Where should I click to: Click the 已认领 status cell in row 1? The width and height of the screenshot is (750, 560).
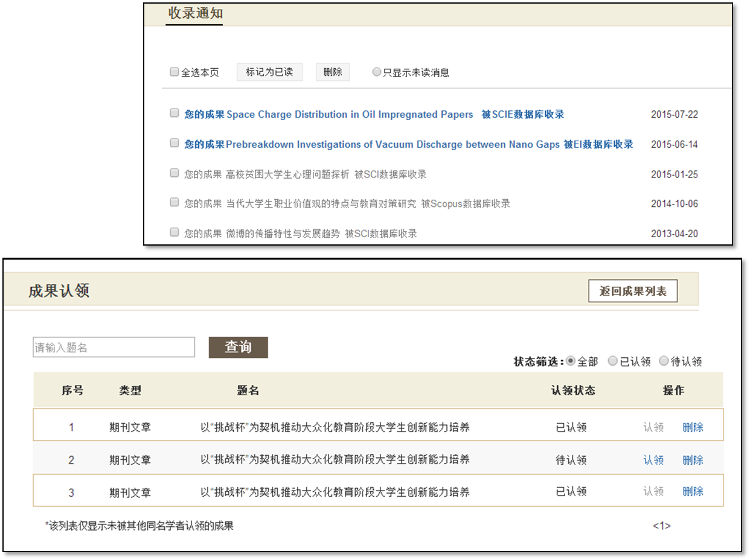coord(571,428)
